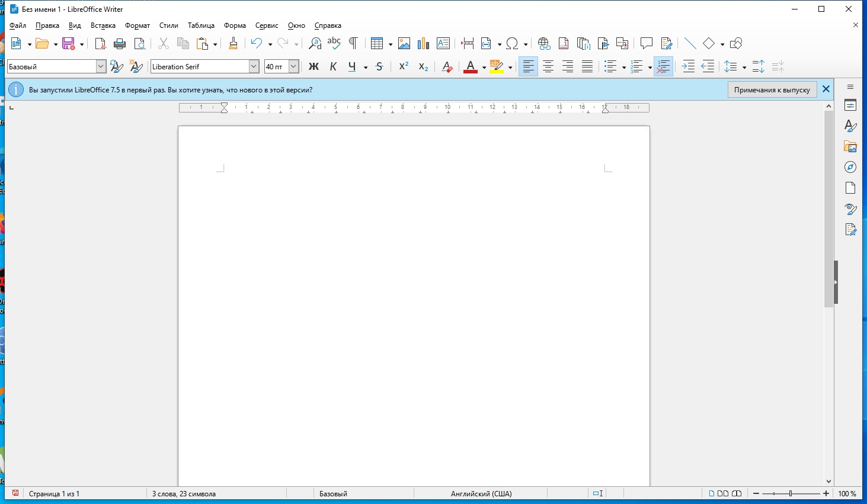Toggle formatting marks (pilcrow) display
This screenshot has height=504, width=867.
(353, 44)
